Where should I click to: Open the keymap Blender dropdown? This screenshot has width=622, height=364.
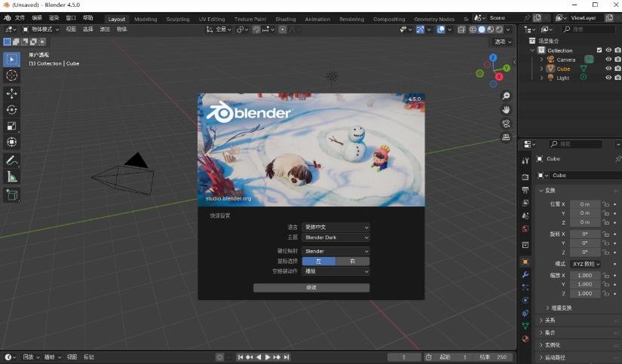pyautogui.click(x=336, y=252)
